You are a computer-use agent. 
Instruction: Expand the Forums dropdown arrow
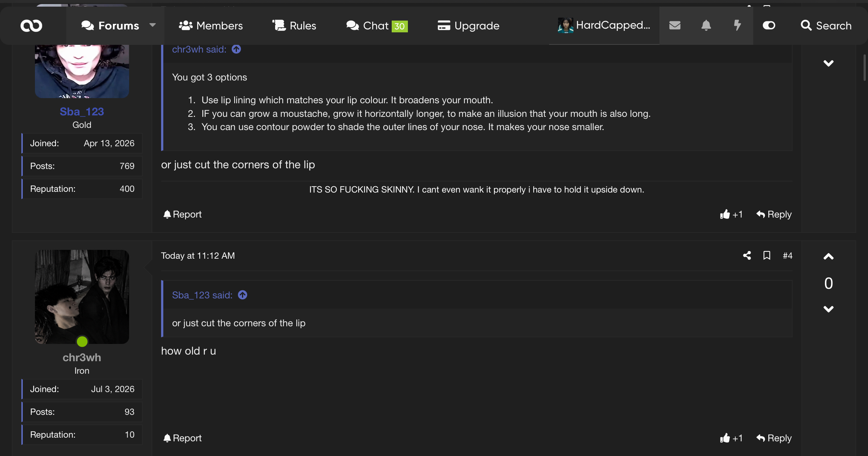(153, 25)
